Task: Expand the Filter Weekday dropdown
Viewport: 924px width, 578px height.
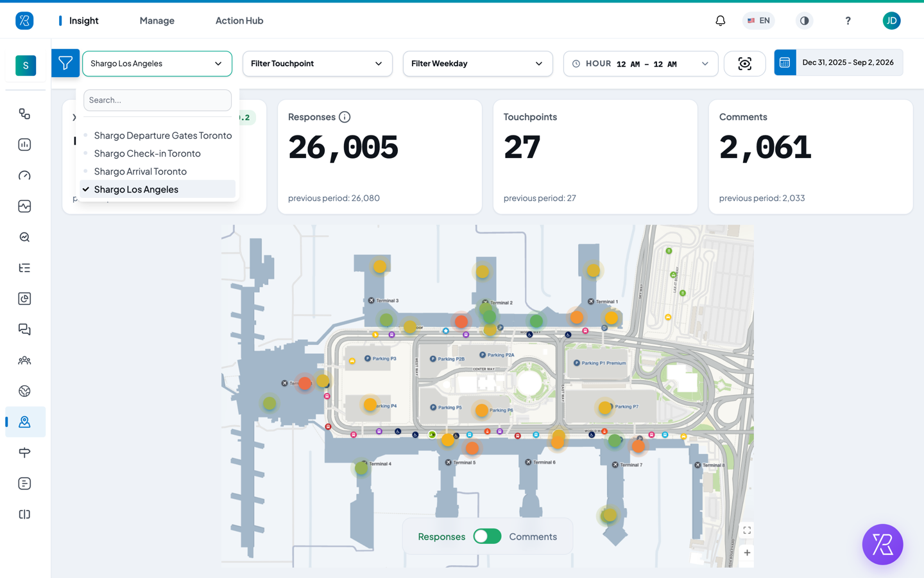Action: [x=478, y=64]
